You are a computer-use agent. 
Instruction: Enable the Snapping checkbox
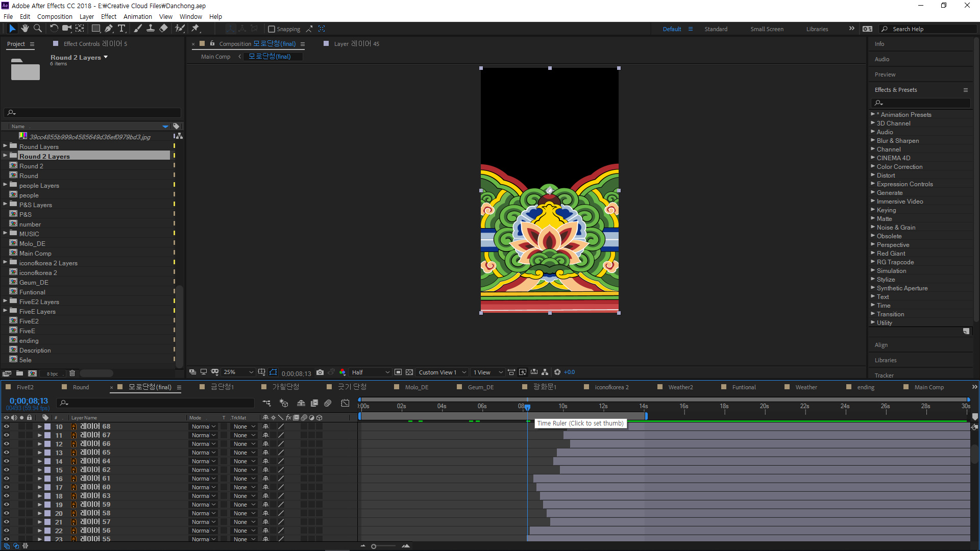click(272, 29)
